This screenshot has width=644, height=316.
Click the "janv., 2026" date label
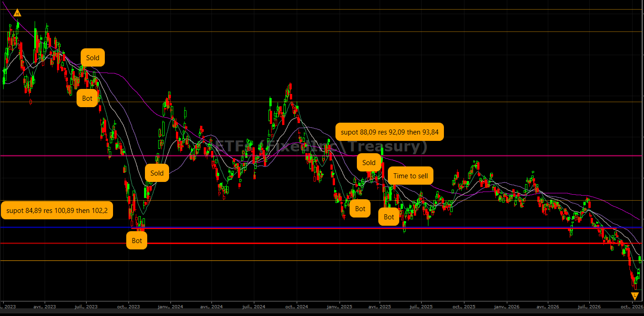(x=507, y=307)
